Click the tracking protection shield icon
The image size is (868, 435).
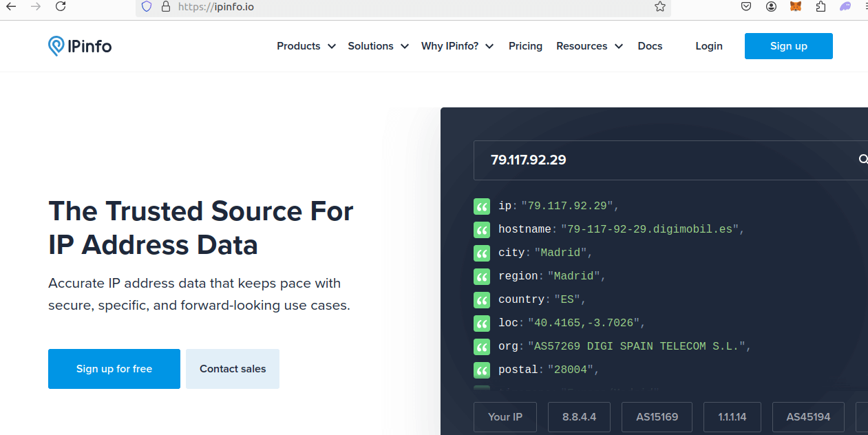coord(146,7)
